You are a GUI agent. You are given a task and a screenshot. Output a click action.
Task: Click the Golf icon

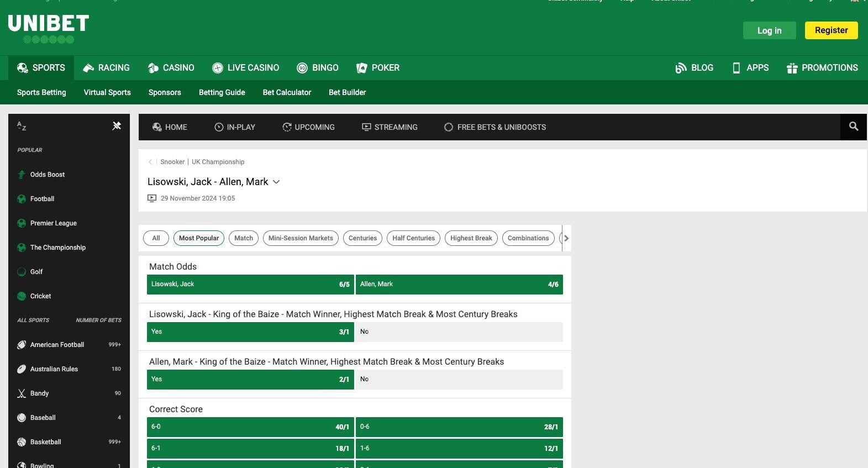click(22, 272)
